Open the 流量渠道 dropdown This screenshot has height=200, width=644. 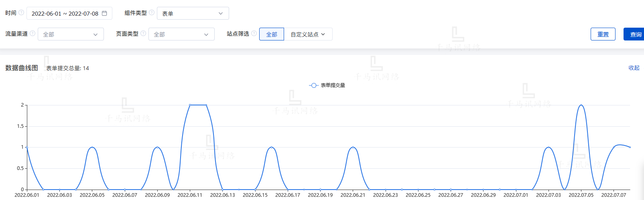(x=71, y=34)
